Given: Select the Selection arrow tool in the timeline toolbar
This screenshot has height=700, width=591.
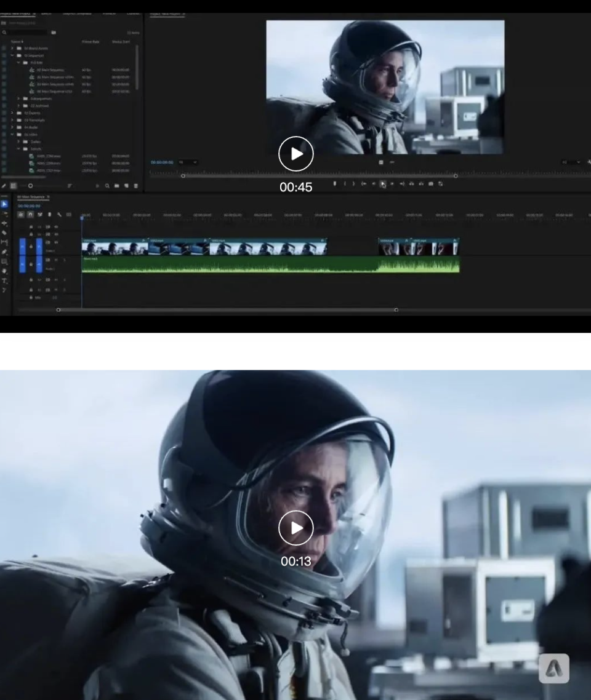Looking at the screenshot, I should pyautogui.click(x=4, y=204).
